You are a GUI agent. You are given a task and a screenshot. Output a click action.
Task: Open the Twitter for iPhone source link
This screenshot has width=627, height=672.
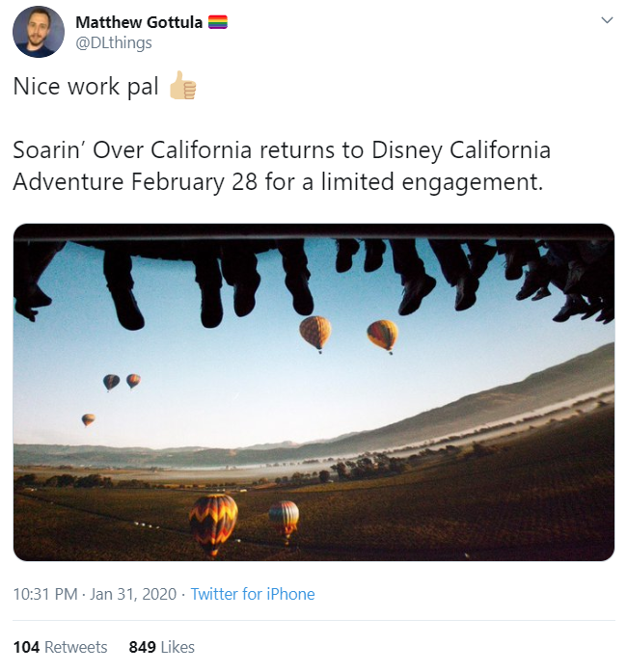pos(253,594)
